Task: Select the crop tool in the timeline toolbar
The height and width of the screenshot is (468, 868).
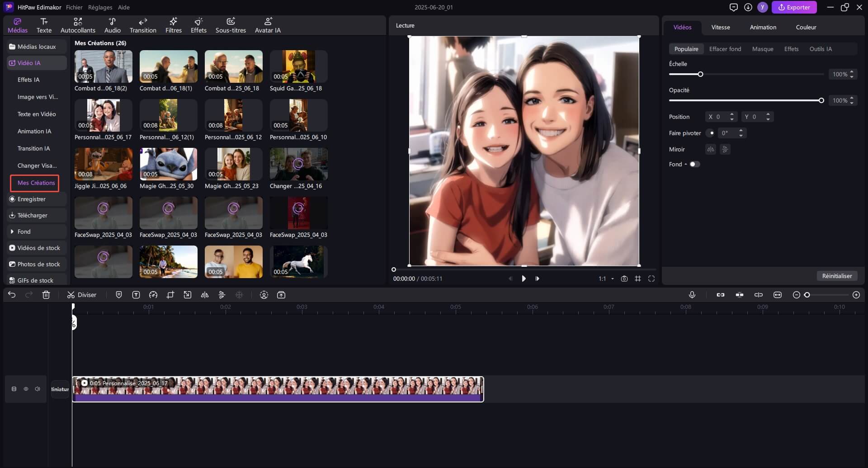Action: pyautogui.click(x=170, y=295)
